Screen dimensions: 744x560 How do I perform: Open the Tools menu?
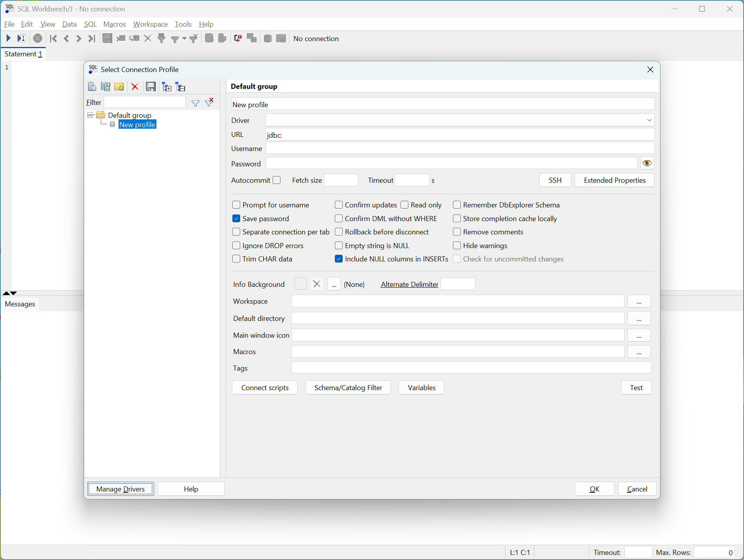[183, 24]
